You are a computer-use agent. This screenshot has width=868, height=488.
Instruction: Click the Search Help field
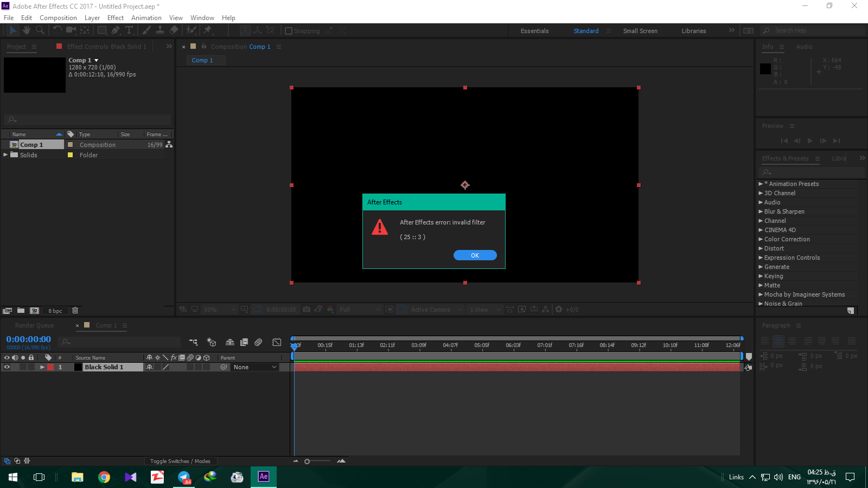(x=814, y=30)
